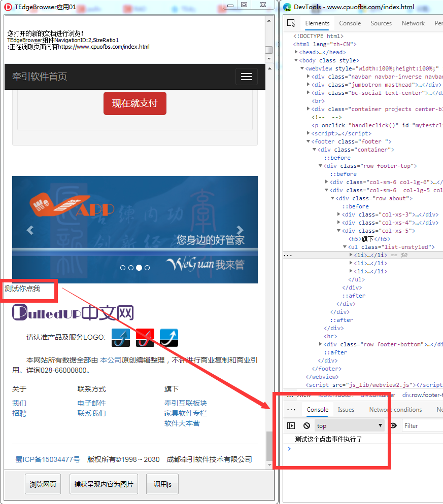Image resolution: width=443 pixels, height=504 pixels.
Task: Click the black-blue arrow logo icon
Action: click(169, 338)
